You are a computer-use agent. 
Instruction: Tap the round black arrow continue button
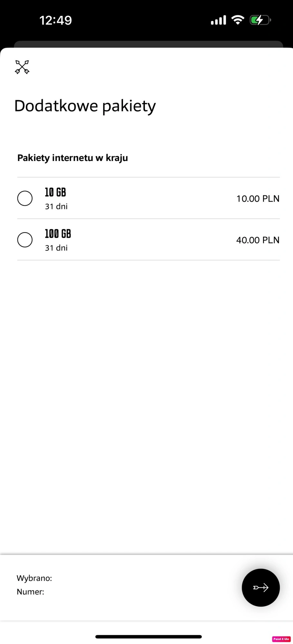260,587
